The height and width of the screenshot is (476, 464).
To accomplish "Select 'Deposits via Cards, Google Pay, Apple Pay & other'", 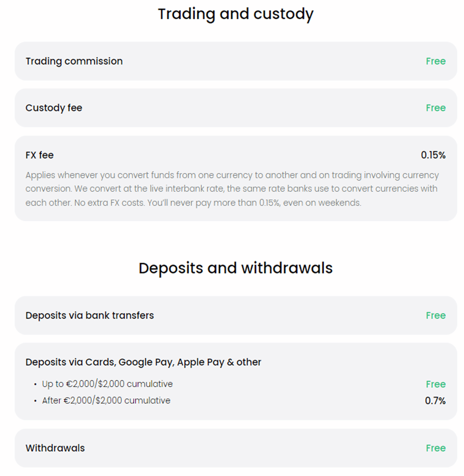I will pos(143,362).
